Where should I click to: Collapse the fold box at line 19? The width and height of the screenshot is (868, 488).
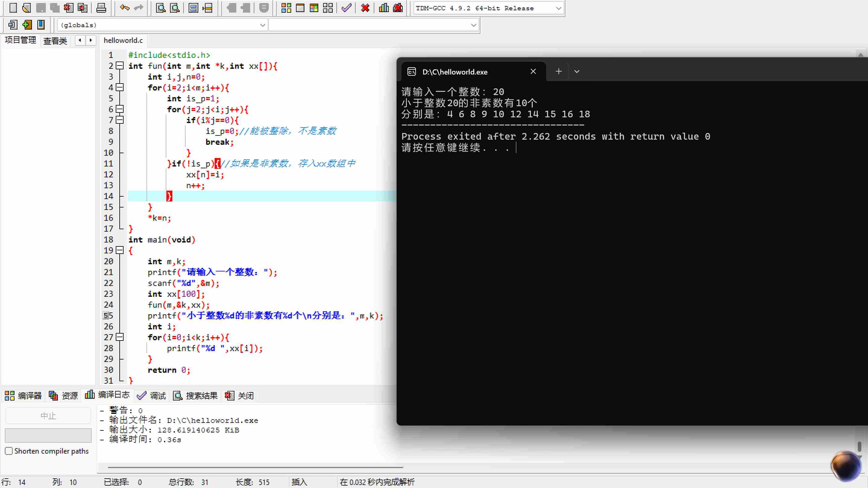(120, 250)
